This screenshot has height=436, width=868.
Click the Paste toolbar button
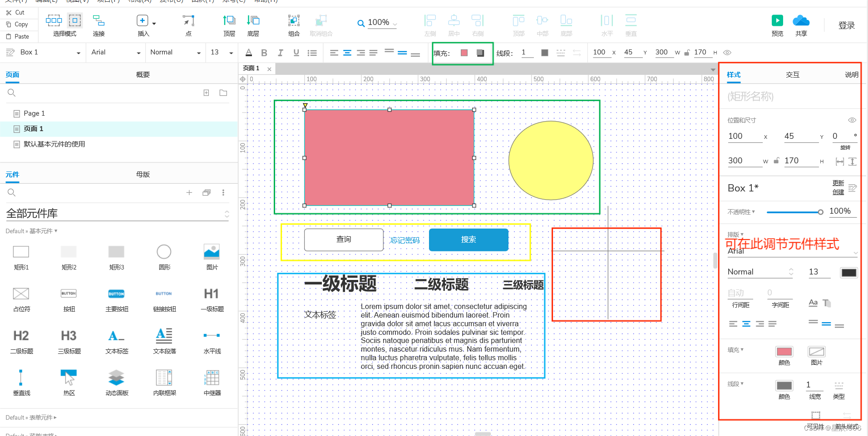point(17,36)
